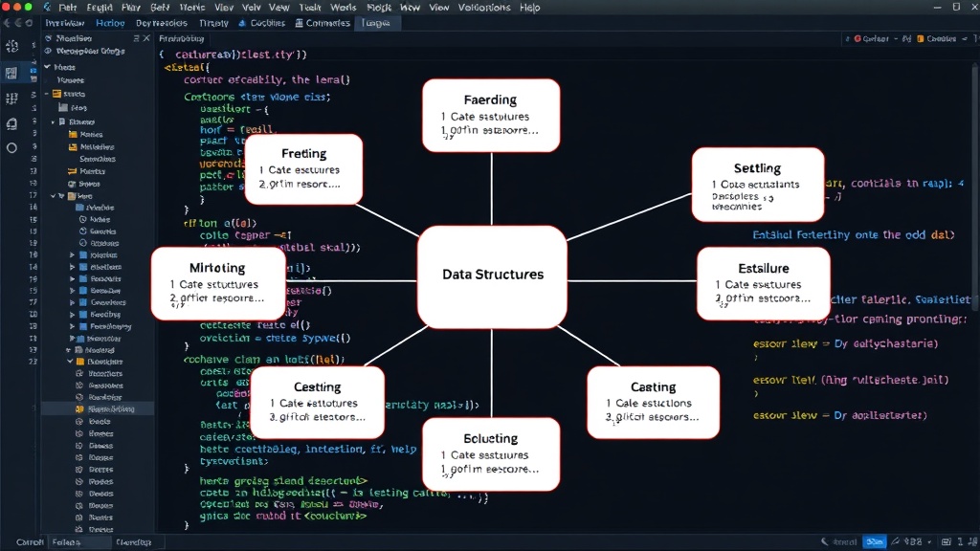Click the circular reload icon beside navigation arrows
This screenshot has width=980, height=551.
click(x=29, y=23)
